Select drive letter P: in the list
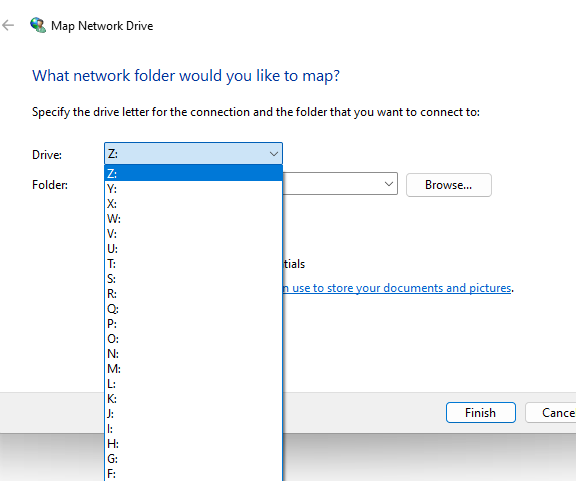The width and height of the screenshot is (576, 481). click(194, 324)
